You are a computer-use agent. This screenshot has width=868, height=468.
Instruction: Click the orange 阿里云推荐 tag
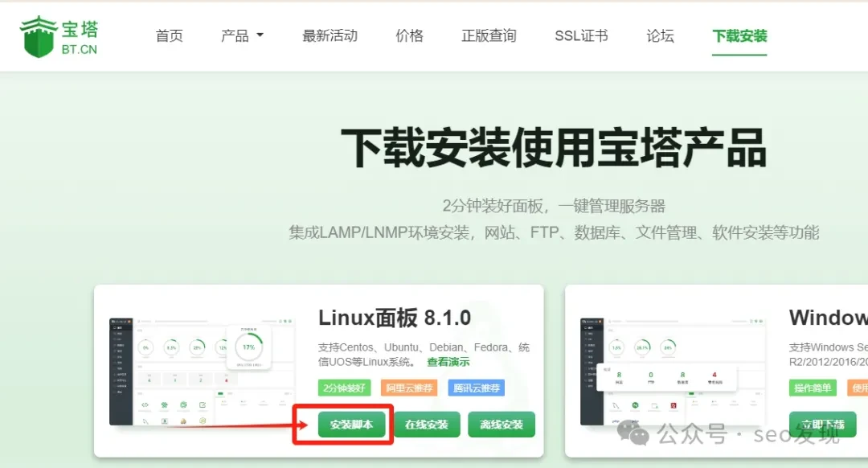click(x=409, y=388)
